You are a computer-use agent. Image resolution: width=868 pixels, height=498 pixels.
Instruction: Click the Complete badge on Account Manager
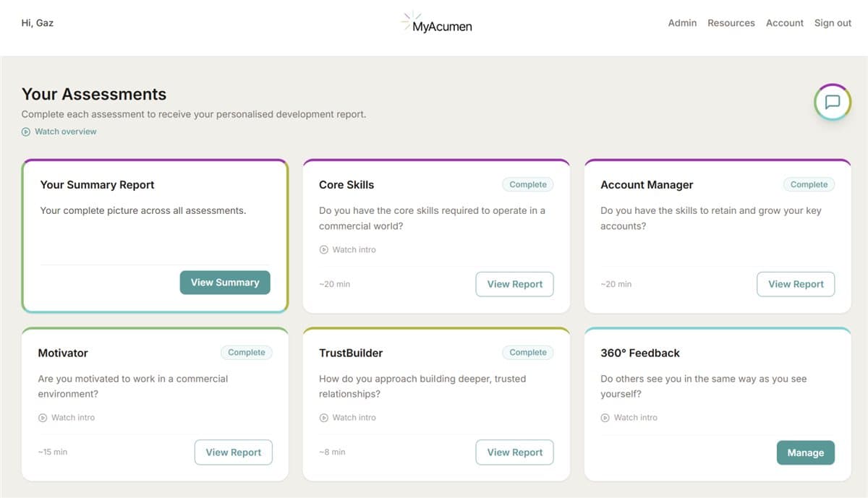click(x=809, y=184)
